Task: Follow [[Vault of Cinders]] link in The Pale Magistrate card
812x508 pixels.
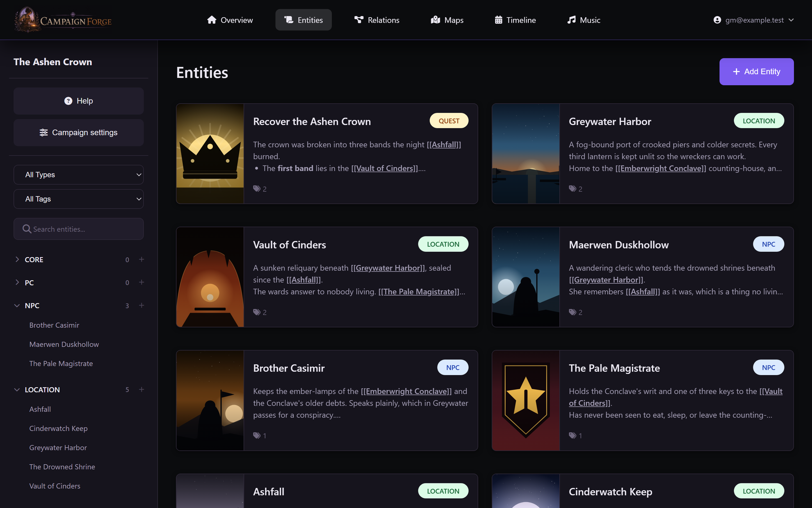Action: click(676, 397)
